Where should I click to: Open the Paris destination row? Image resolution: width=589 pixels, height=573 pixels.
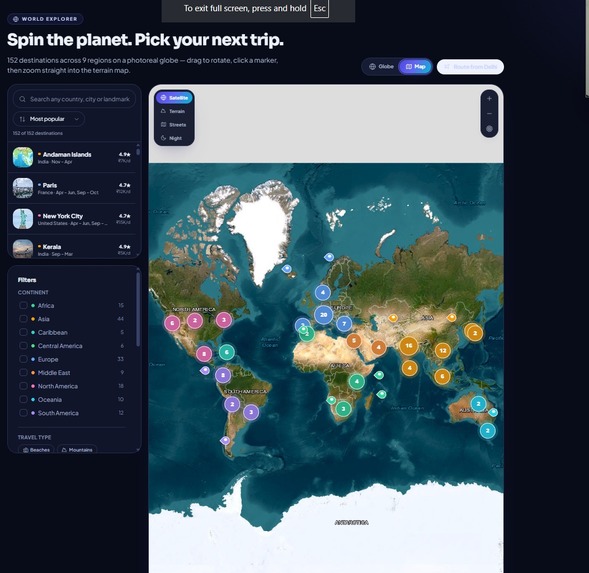pos(72,188)
